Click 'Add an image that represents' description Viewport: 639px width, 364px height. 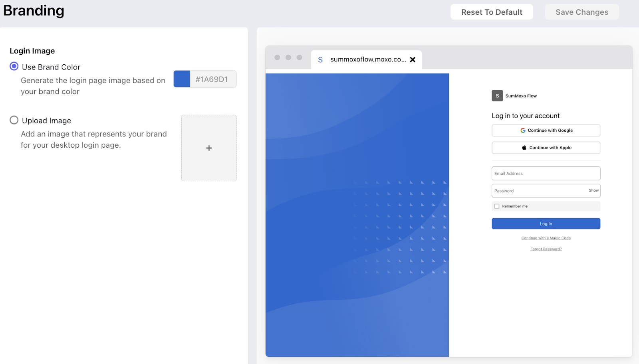tap(94, 139)
